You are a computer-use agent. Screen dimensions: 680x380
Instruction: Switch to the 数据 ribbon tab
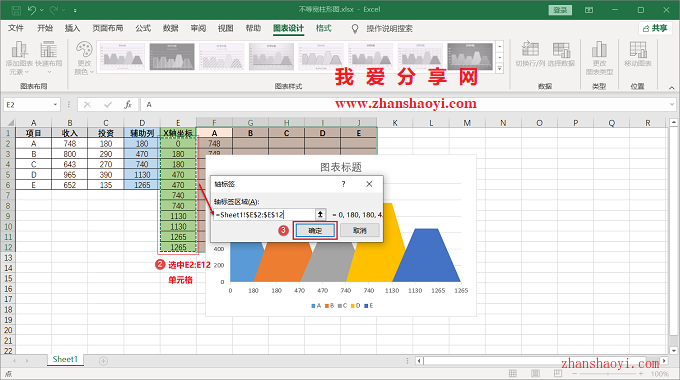[170, 28]
